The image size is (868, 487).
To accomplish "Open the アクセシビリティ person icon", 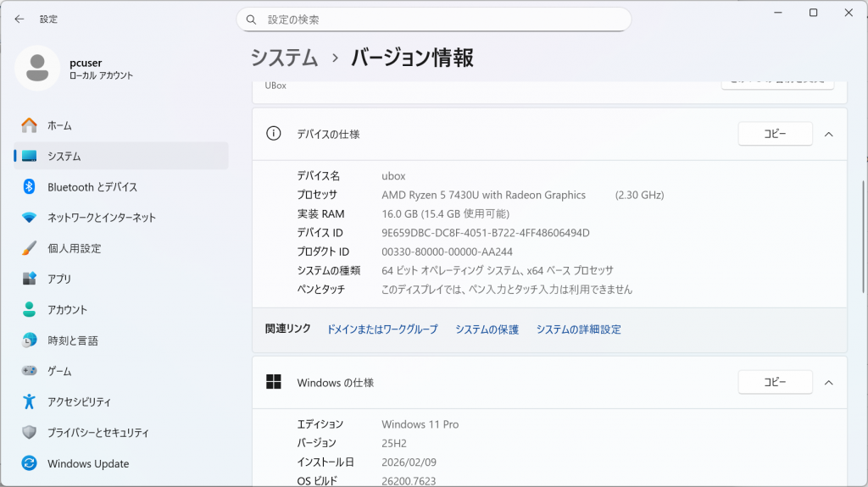I will [30, 401].
